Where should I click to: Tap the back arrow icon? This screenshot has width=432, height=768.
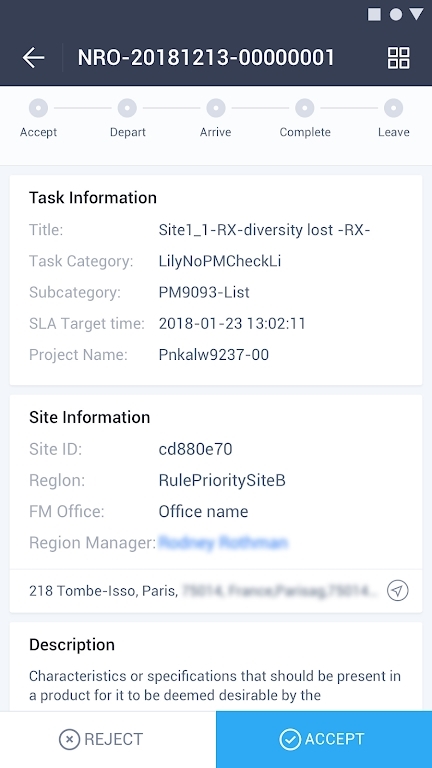click(33, 58)
